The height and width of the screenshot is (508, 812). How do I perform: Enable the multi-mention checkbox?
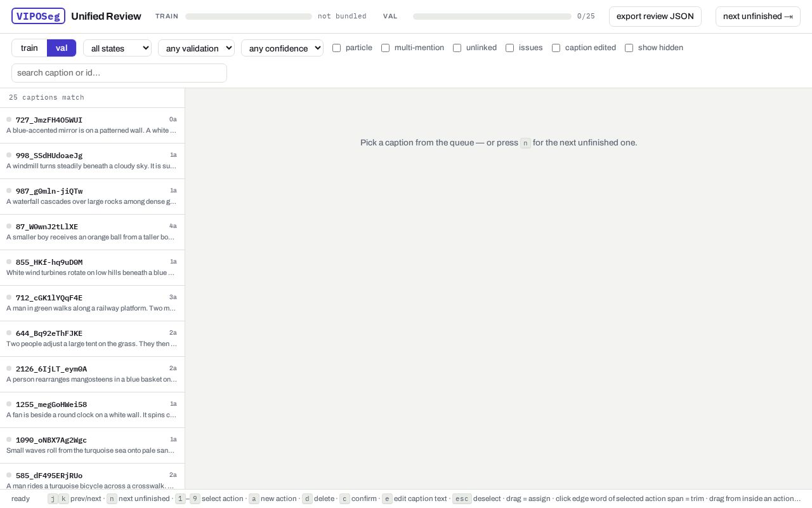click(x=385, y=48)
